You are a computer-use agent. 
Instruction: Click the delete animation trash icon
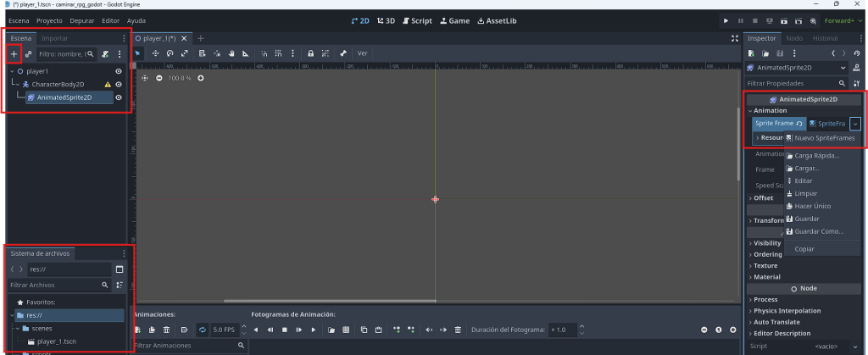pos(166,329)
